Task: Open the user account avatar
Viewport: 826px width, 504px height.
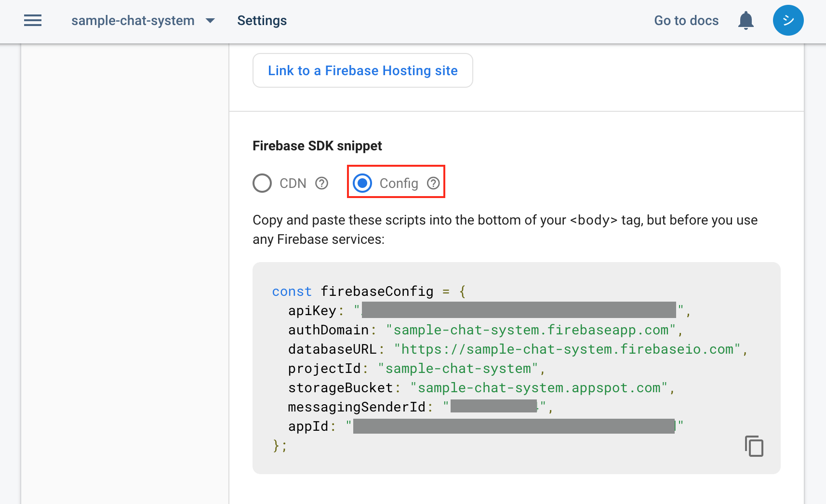Action: (x=788, y=20)
